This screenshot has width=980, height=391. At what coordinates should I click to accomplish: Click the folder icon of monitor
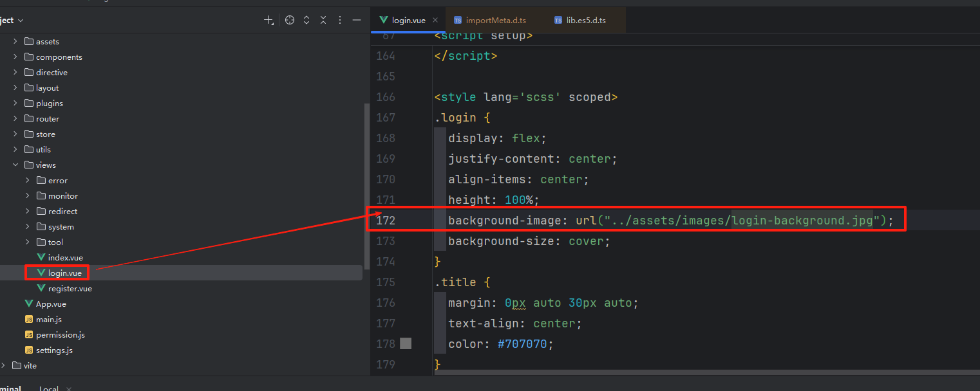[41, 195]
